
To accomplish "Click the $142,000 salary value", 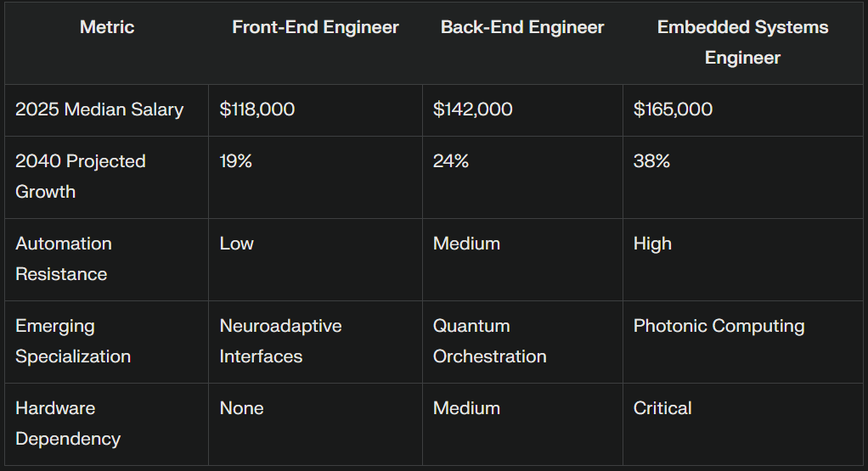I will point(473,109).
